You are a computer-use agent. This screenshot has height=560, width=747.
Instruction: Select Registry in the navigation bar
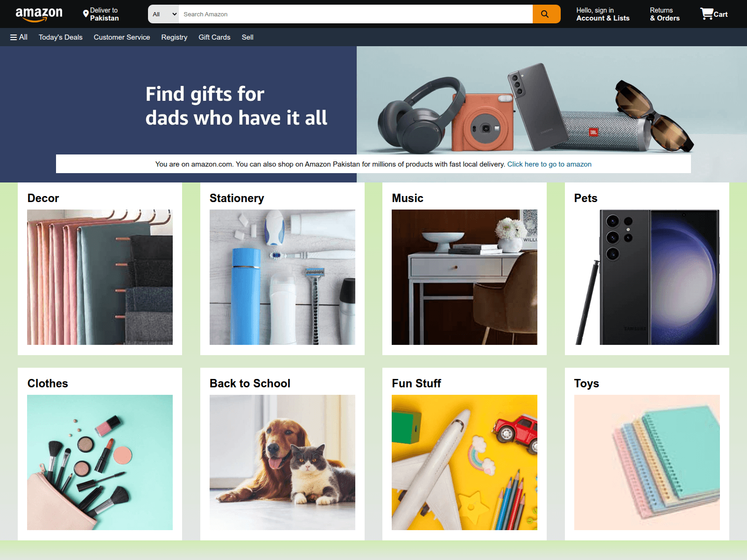pyautogui.click(x=174, y=37)
